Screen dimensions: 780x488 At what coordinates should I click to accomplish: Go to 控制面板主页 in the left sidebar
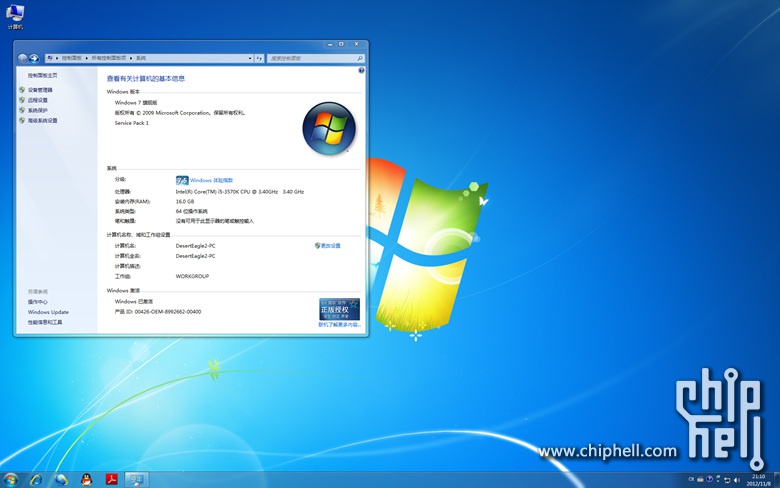click(42, 75)
